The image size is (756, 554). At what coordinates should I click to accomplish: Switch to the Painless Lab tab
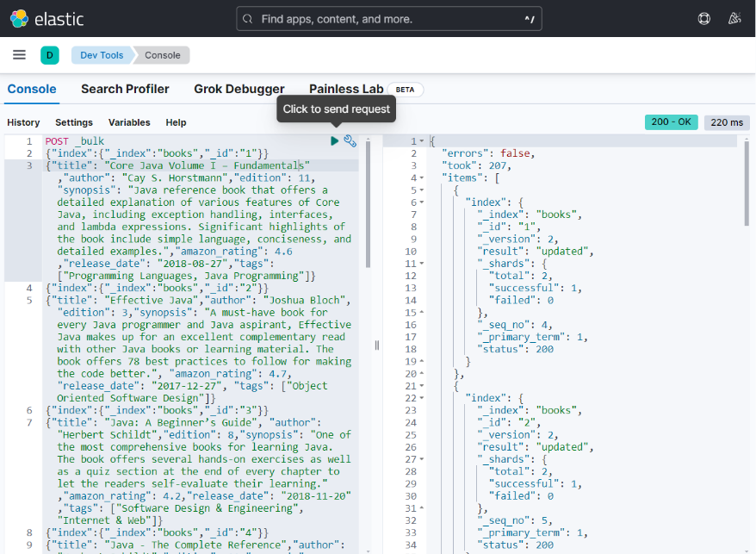click(x=346, y=90)
